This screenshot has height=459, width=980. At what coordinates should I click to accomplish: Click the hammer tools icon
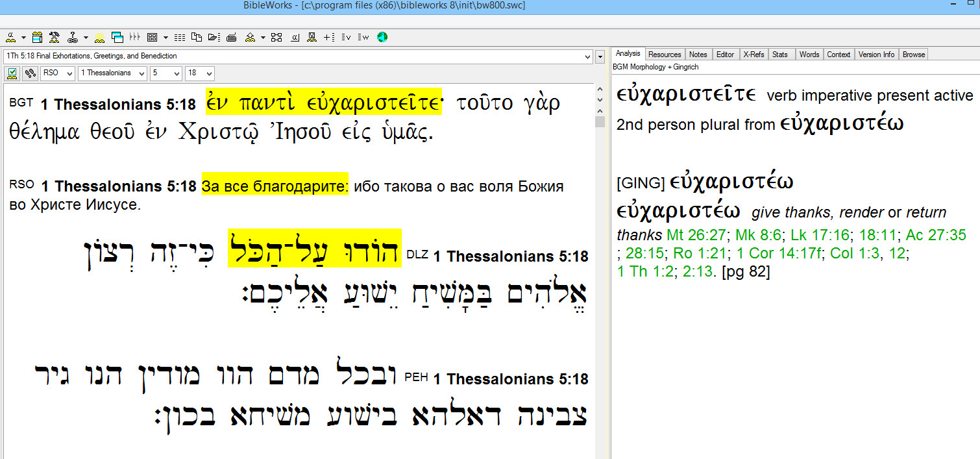pos(54,37)
